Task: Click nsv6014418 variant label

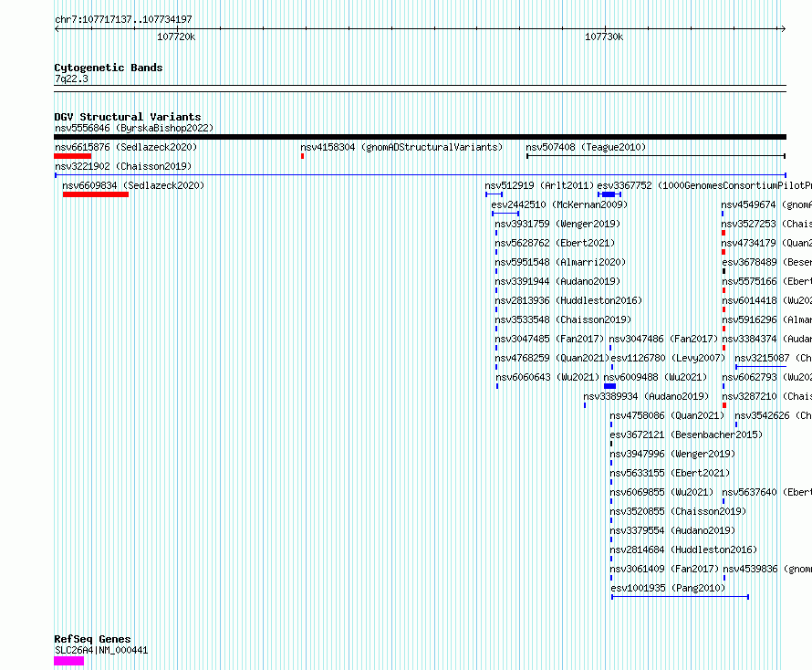Action: (x=767, y=300)
